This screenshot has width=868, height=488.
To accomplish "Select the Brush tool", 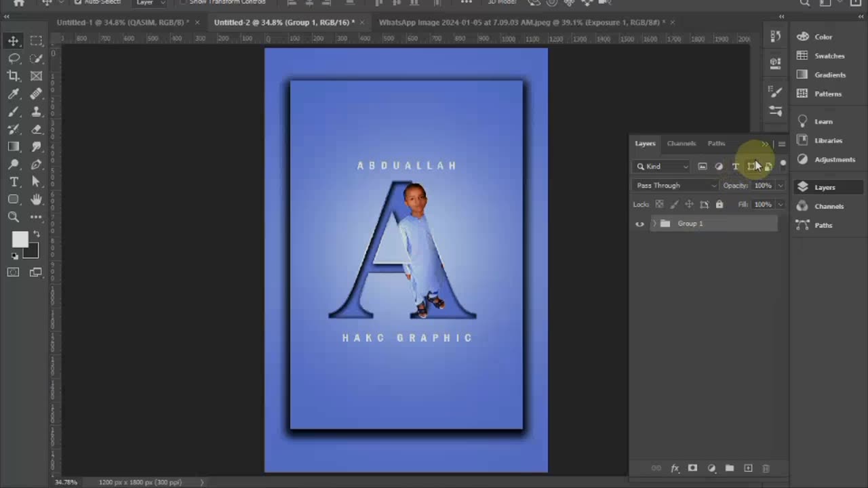I will [x=14, y=112].
